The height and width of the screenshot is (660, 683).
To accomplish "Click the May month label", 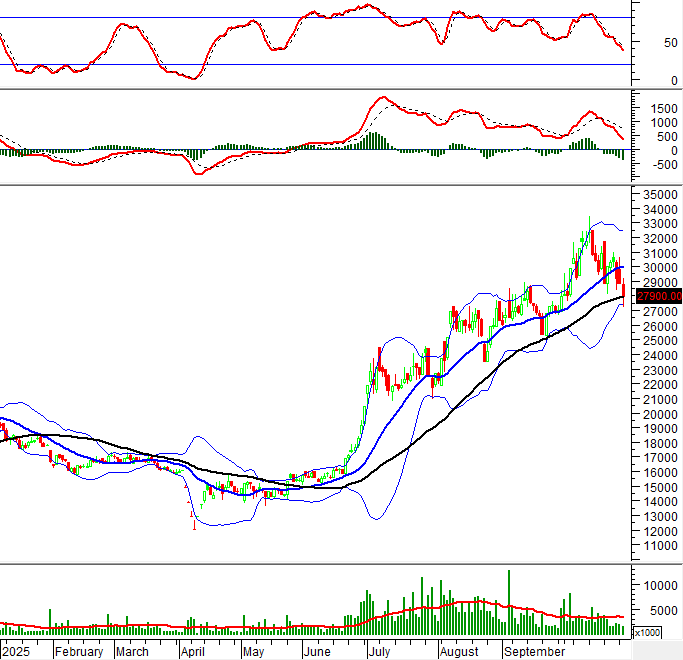I will (253, 651).
